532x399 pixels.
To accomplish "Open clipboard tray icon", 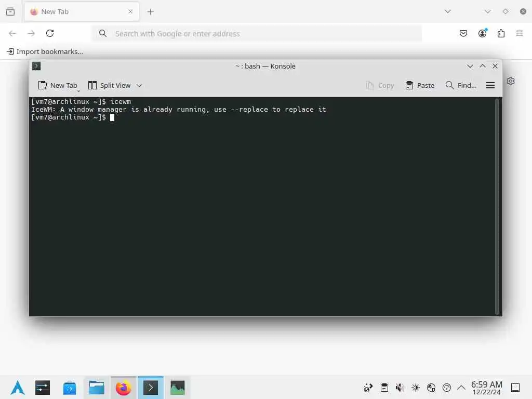I will coord(384,388).
